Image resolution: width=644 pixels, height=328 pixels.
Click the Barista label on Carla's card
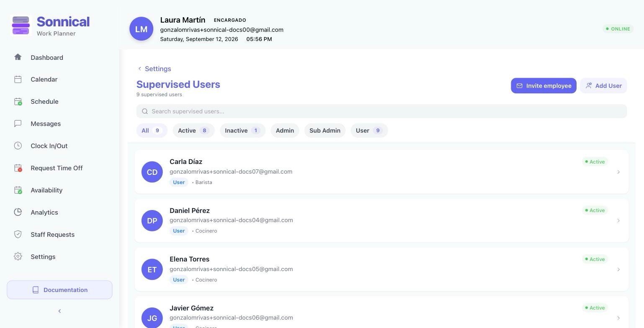tap(204, 182)
